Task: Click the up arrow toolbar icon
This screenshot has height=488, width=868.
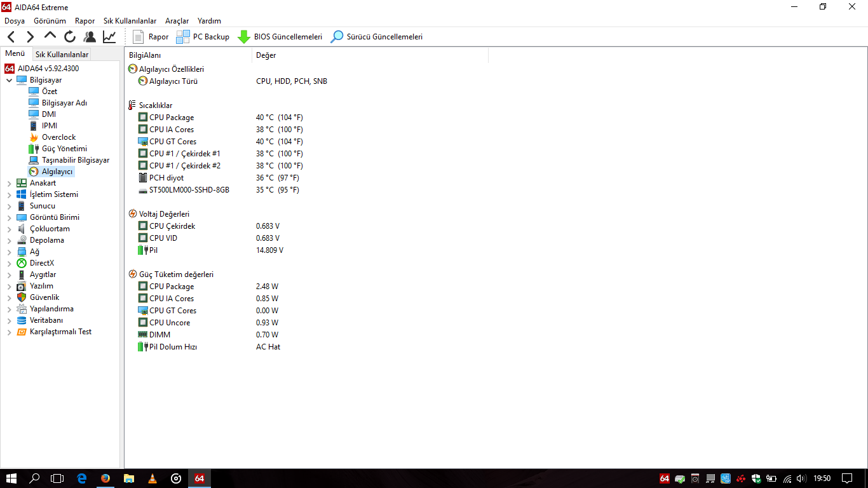Action: tap(50, 36)
